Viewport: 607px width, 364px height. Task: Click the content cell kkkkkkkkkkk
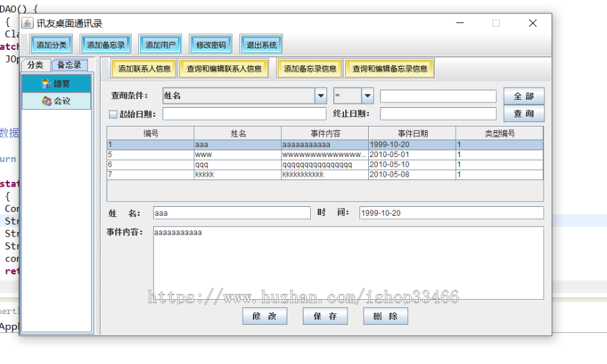point(325,175)
